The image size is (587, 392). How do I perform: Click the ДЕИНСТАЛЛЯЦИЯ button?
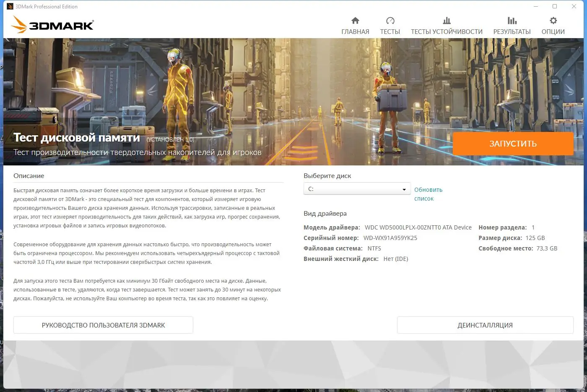tap(485, 325)
